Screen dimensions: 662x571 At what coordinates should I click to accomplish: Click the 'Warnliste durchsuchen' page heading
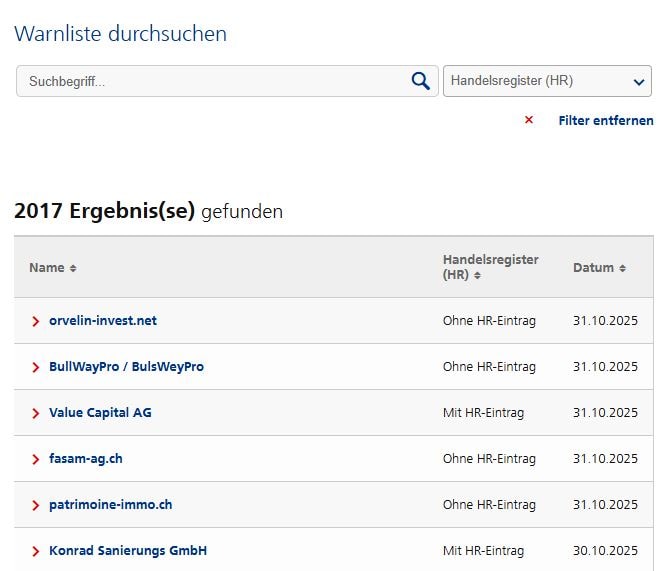point(120,34)
